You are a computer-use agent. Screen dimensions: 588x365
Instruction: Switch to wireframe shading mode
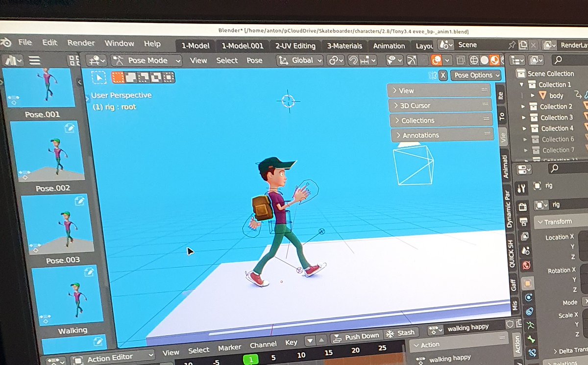(474, 60)
